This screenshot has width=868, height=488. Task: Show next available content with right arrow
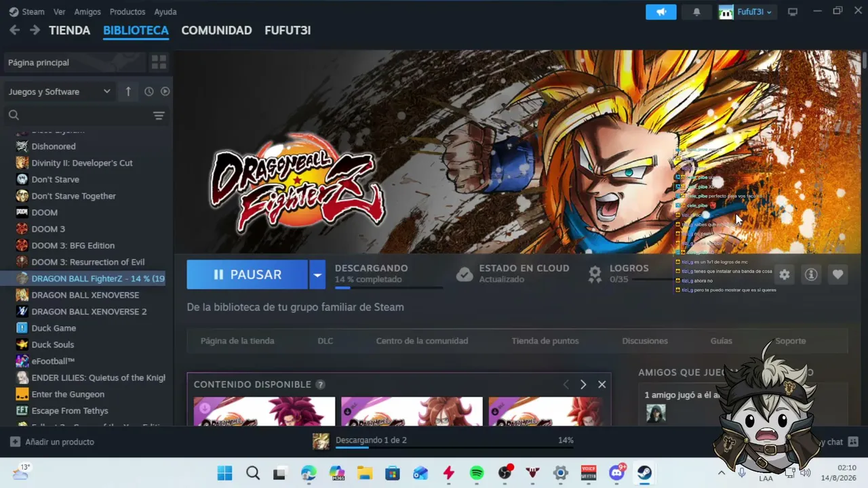583,384
